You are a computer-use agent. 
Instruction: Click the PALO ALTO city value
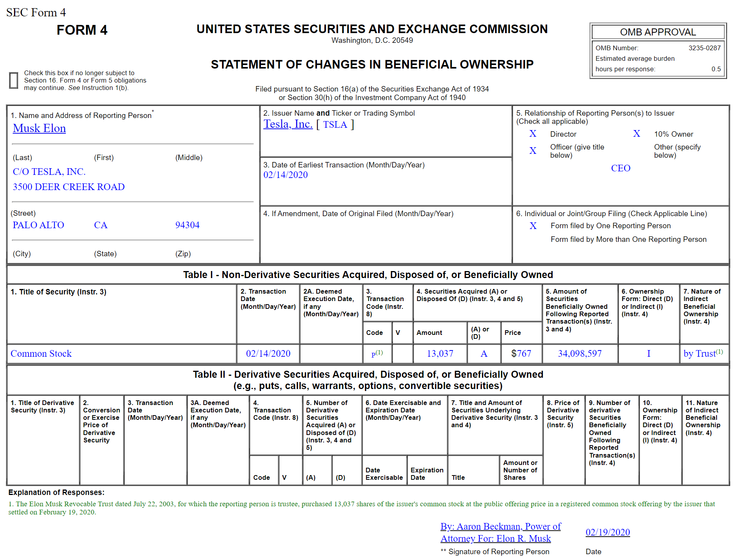[38, 225]
